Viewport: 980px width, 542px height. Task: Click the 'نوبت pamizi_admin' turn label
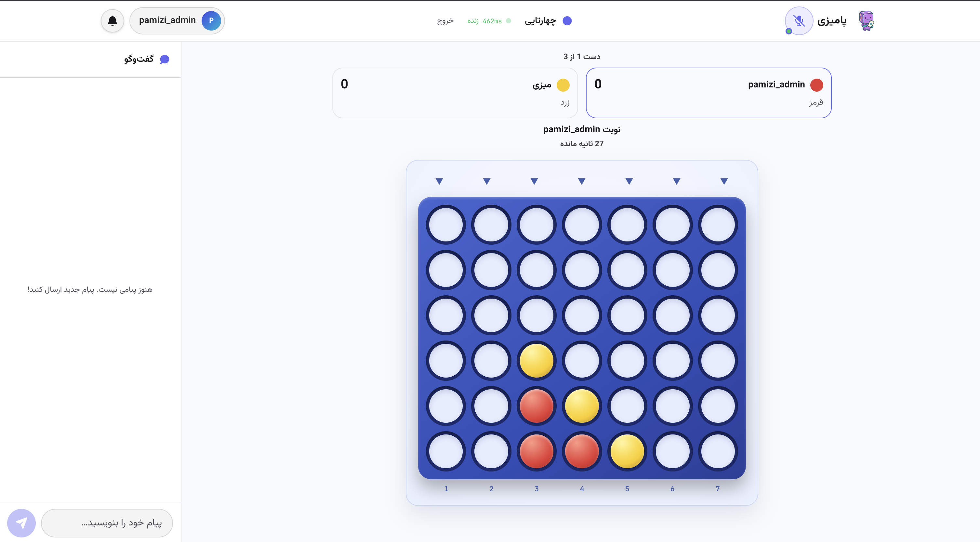pyautogui.click(x=582, y=129)
